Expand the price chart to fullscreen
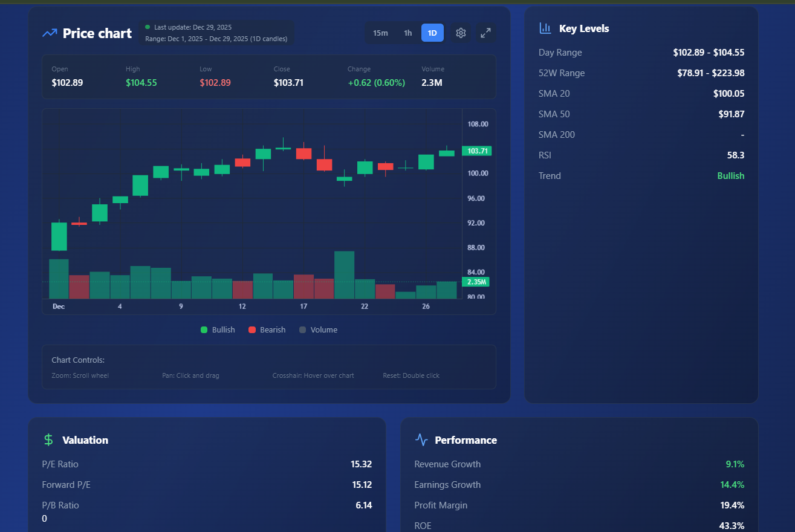 coord(485,33)
